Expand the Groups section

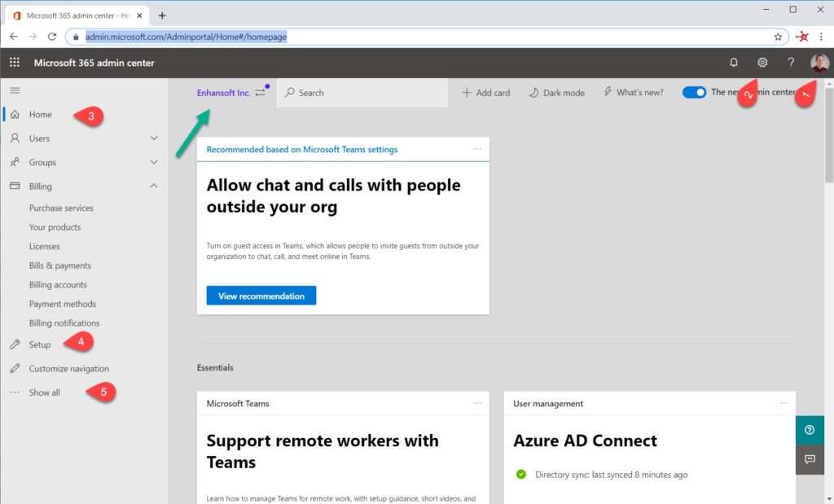[x=152, y=162]
